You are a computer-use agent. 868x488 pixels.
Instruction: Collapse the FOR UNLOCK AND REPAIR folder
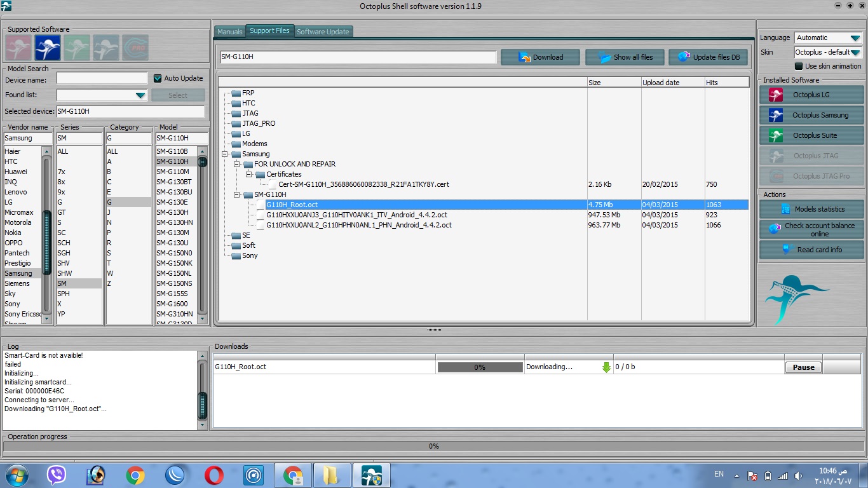[x=237, y=164]
